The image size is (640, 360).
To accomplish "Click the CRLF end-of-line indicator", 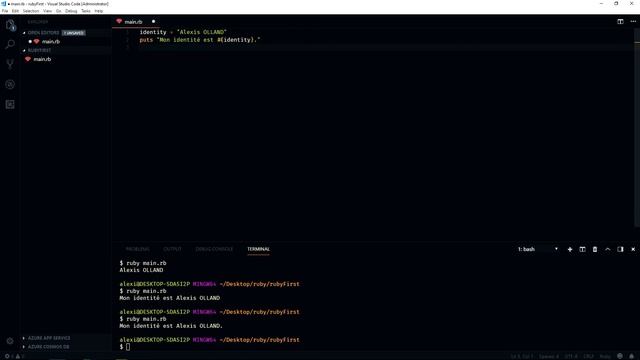I will [x=588, y=356].
